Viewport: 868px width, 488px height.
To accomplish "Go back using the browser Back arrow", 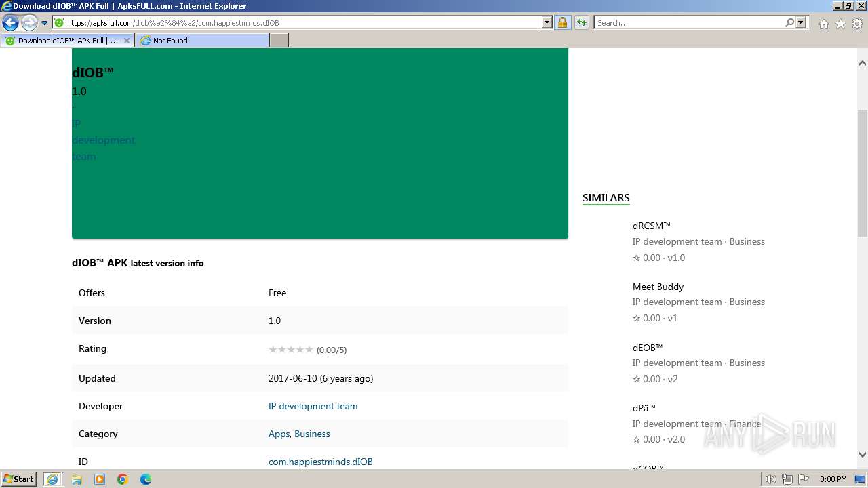I will click(x=10, y=23).
